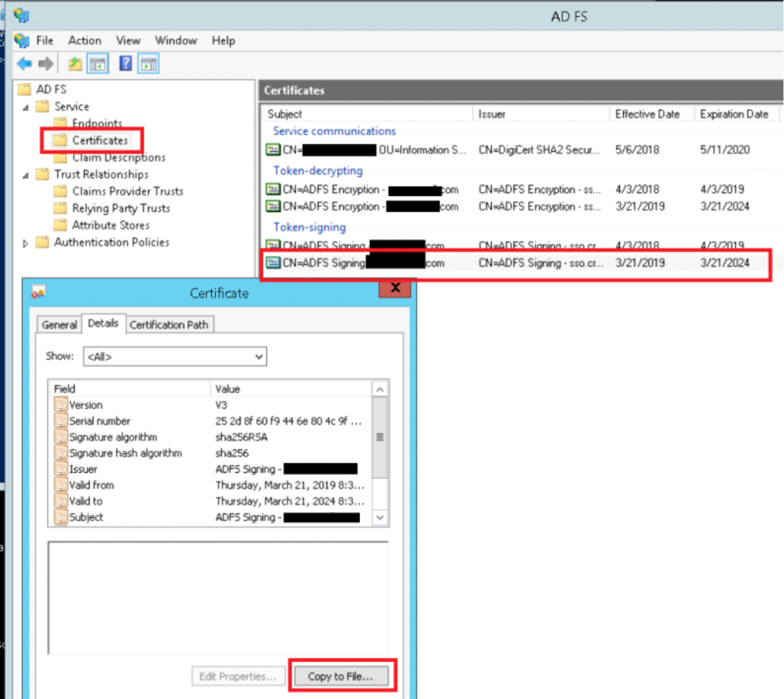Click the Up one level folder icon

point(74,63)
